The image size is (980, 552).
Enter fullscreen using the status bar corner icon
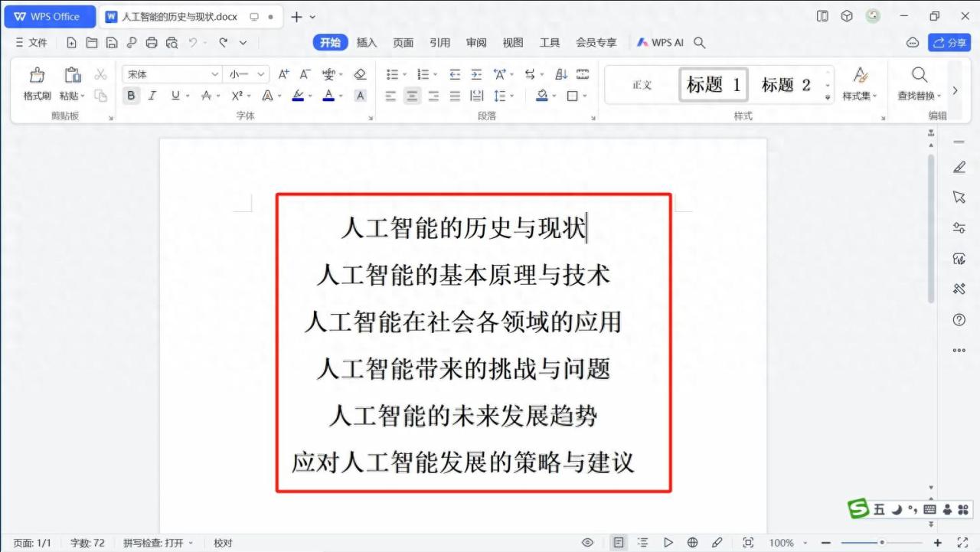pyautogui.click(x=962, y=543)
